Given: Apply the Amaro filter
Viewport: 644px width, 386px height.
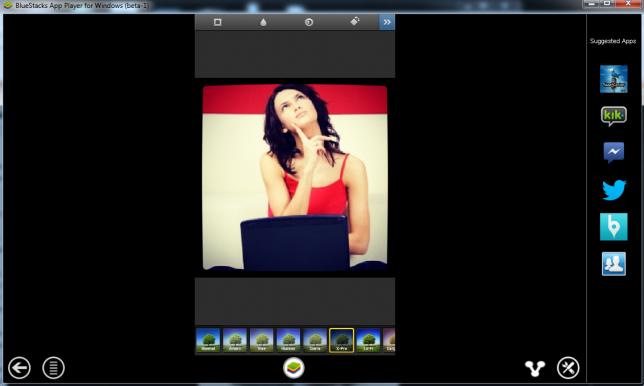Looking at the screenshot, I should click(235, 340).
